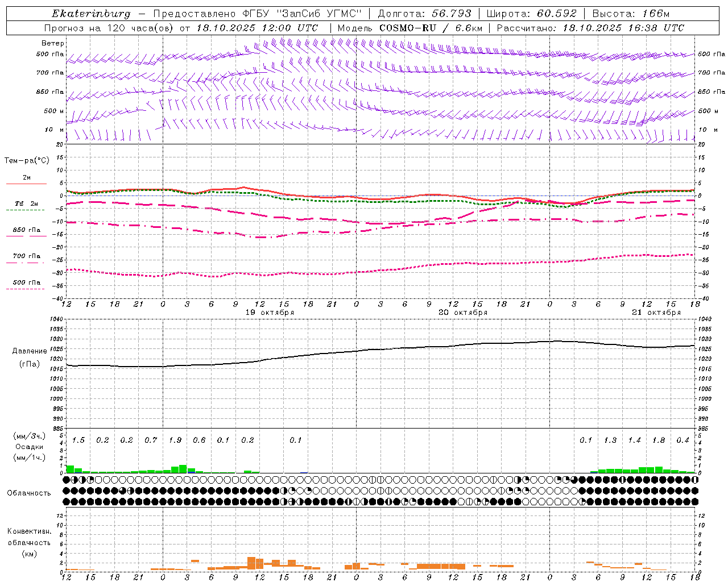Click the 0.4 precipitation total
Viewport: 728px width, 582px height.
click(x=682, y=440)
